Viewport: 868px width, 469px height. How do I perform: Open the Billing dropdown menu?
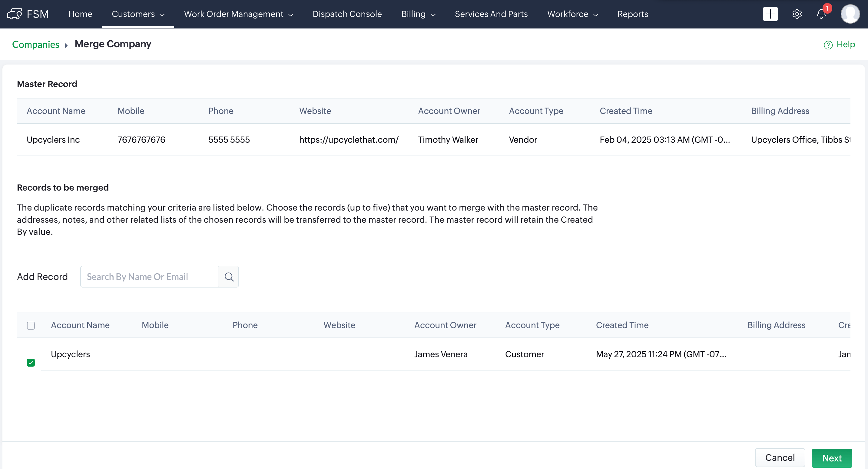418,14
